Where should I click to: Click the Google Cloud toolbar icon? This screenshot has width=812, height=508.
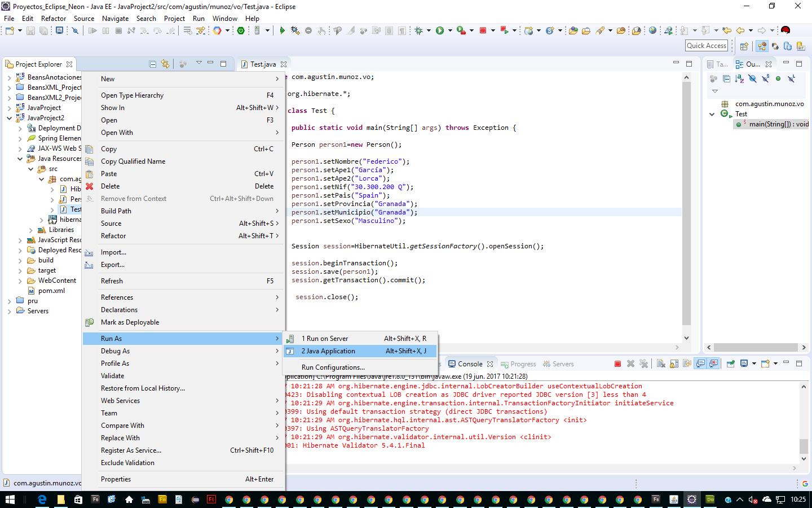tap(217, 30)
